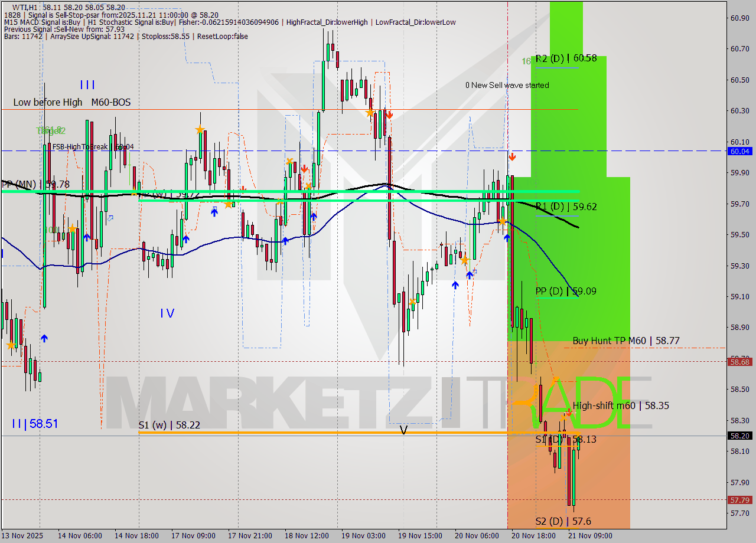Select the orange star near the High-shift m60 label
Screen dimensions: 756x543
(564, 417)
